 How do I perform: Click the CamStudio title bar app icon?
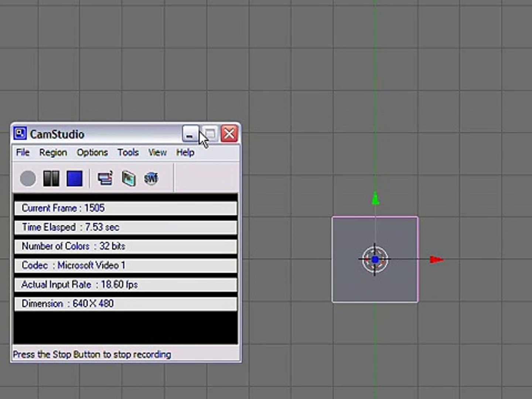[20, 133]
